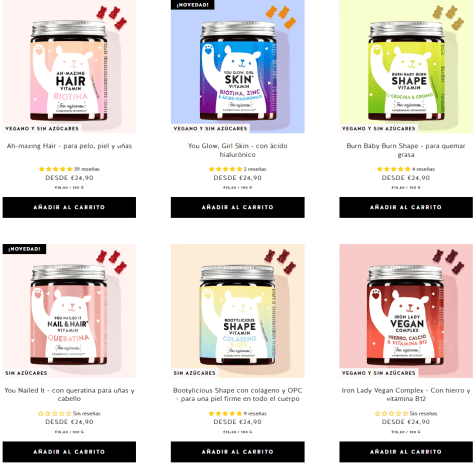Open the You Nailed It Nail & Hair jar image

click(x=69, y=311)
